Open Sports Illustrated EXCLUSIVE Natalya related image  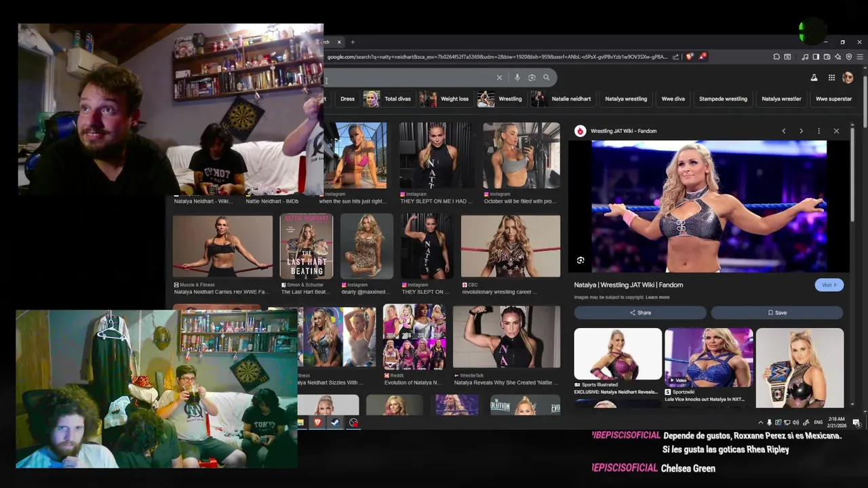click(x=618, y=354)
